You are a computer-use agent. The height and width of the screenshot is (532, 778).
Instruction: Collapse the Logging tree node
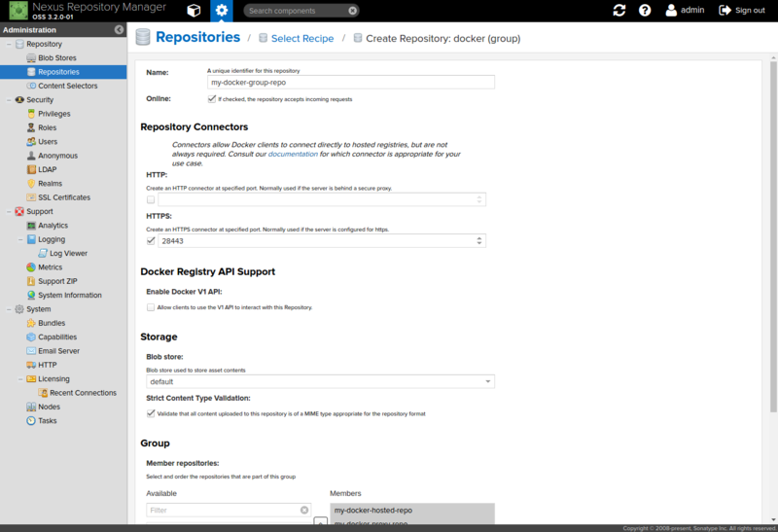coord(20,239)
